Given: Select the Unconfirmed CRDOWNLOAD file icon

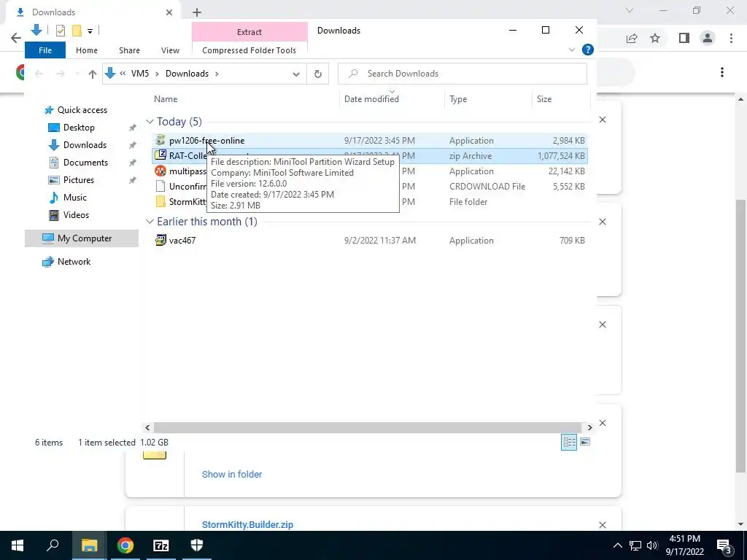Looking at the screenshot, I should 160,186.
